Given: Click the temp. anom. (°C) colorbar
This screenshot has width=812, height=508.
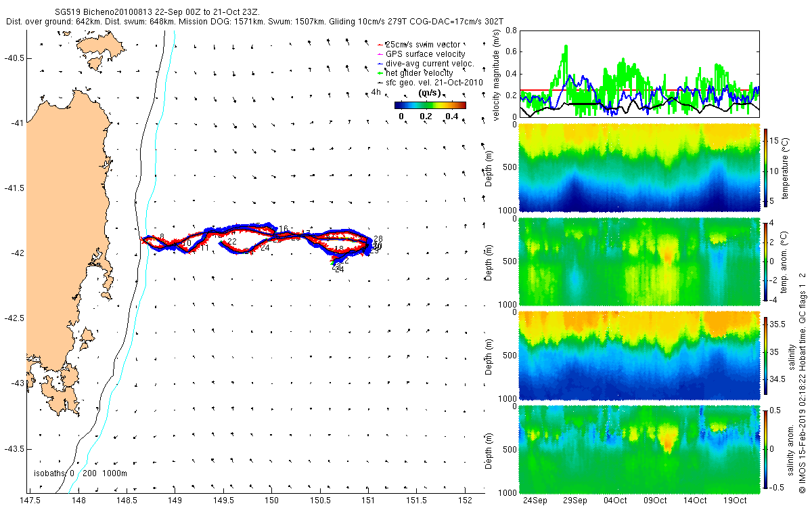Looking at the screenshot, I should coord(767,261).
